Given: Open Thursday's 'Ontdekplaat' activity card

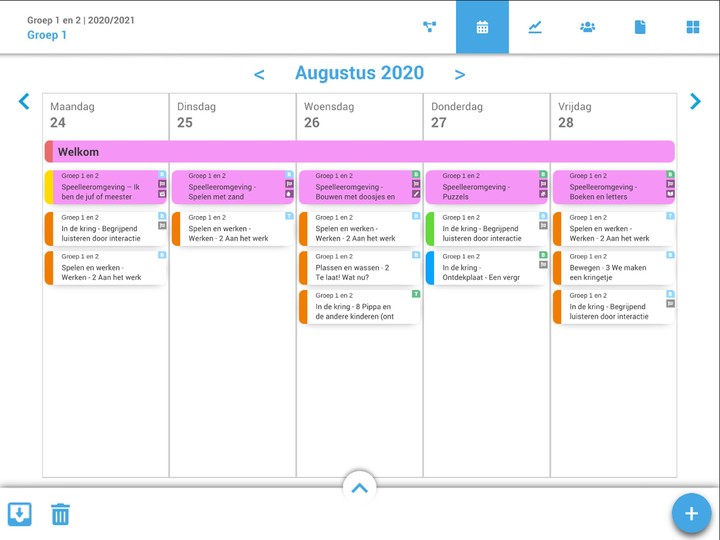Looking at the screenshot, I should click(485, 268).
